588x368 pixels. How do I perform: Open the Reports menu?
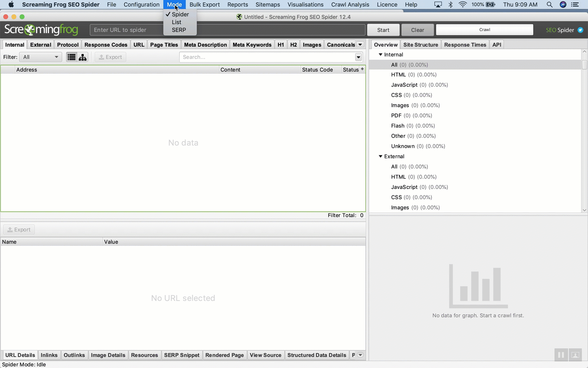pos(238,4)
